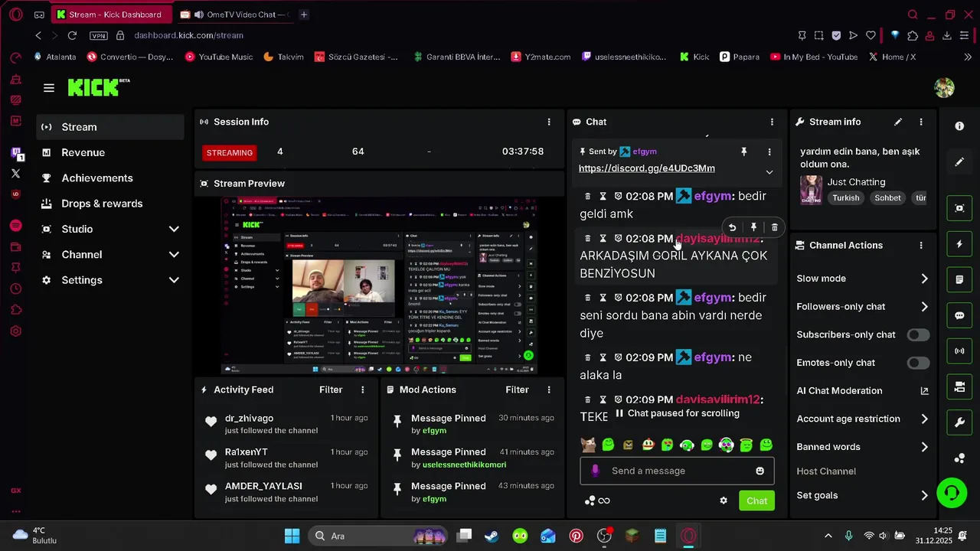Timeout efgym on 'ne alaka la' message
980x551 pixels.
[603, 357]
